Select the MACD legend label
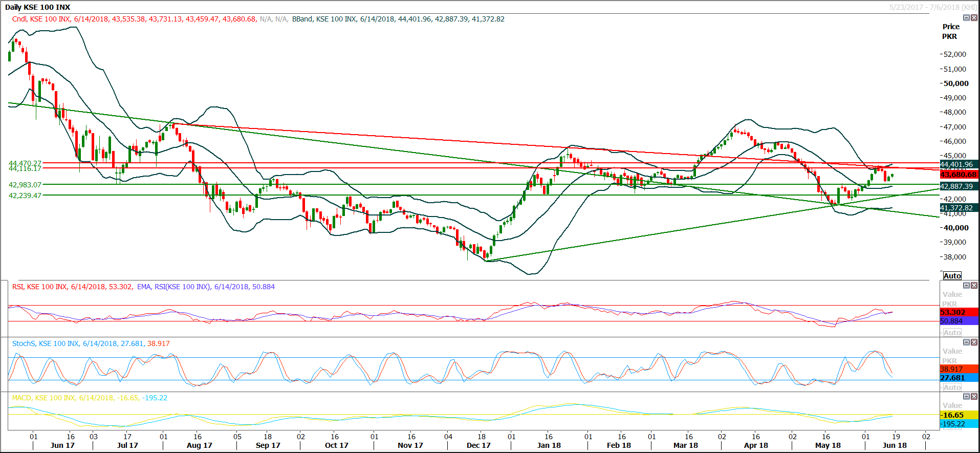980x453 pixels. (x=21, y=398)
